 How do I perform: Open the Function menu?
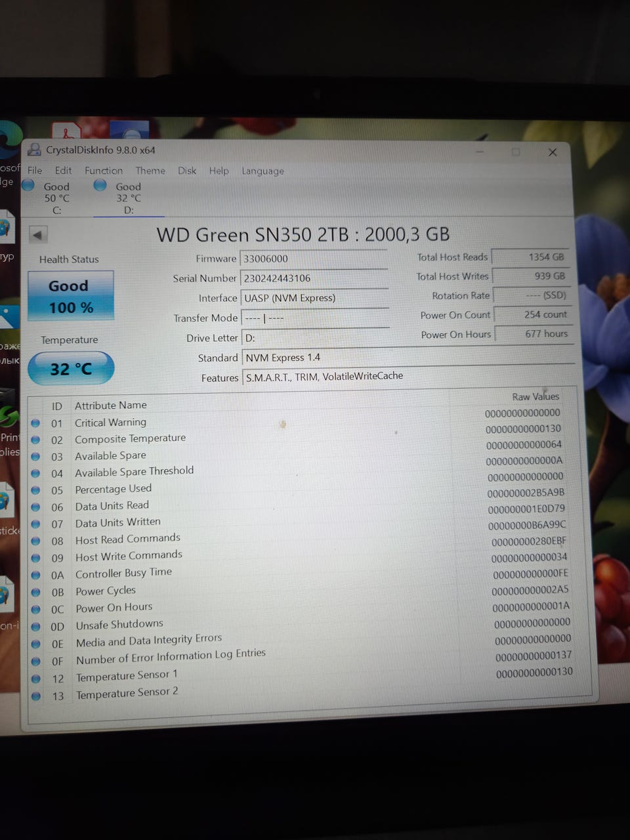[x=104, y=170]
